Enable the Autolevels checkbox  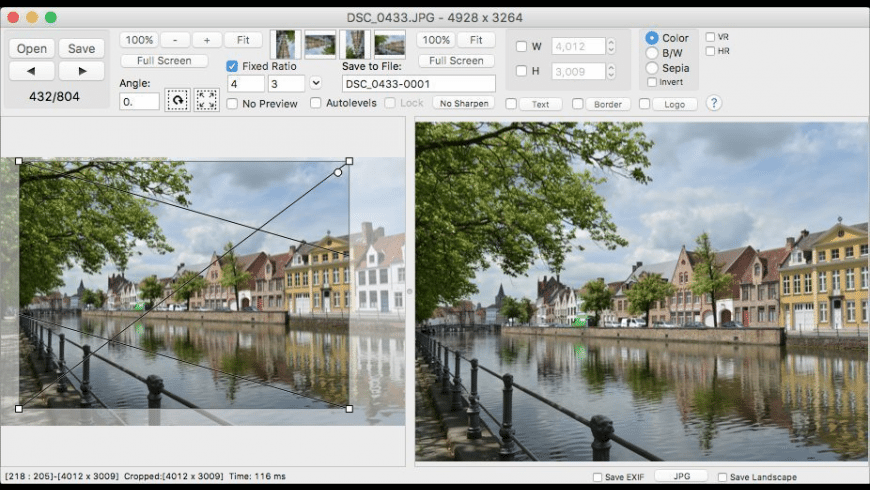316,103
